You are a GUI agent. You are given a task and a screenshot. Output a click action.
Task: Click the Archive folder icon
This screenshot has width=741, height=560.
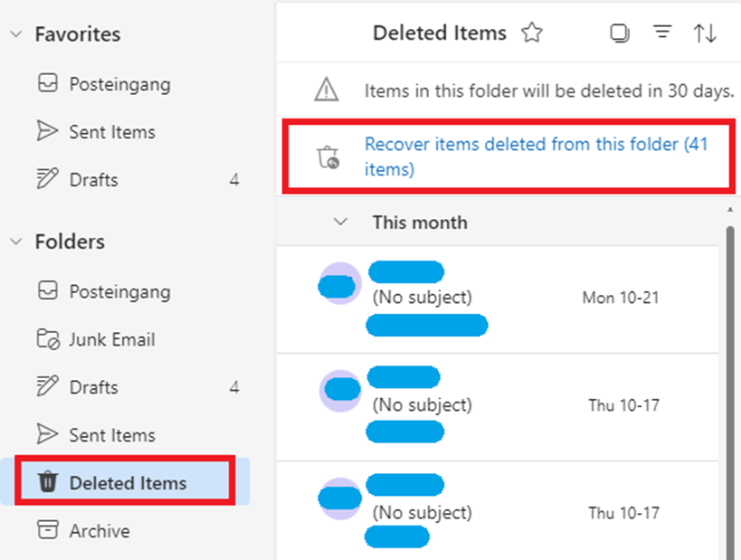pyautogui.click(x=46, y=531)
